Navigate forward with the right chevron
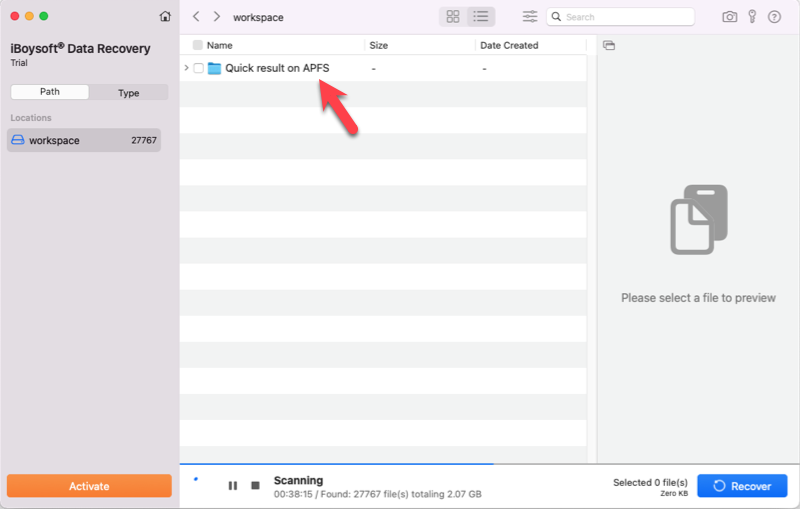 pos(217,16)
